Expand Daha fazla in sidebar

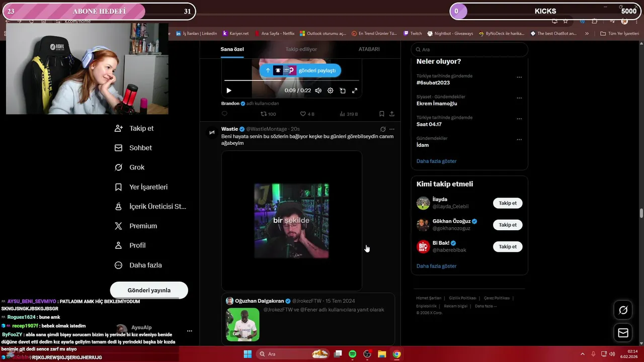(138, 265)
